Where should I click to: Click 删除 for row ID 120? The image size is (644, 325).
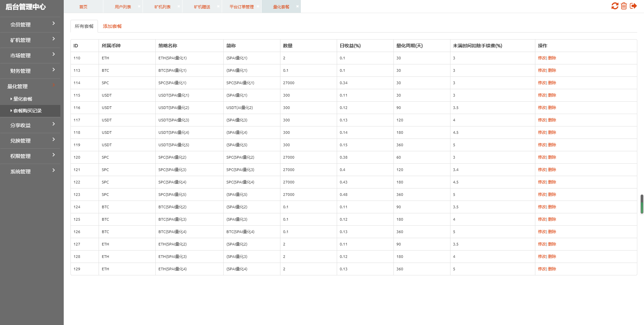(552, 157)
